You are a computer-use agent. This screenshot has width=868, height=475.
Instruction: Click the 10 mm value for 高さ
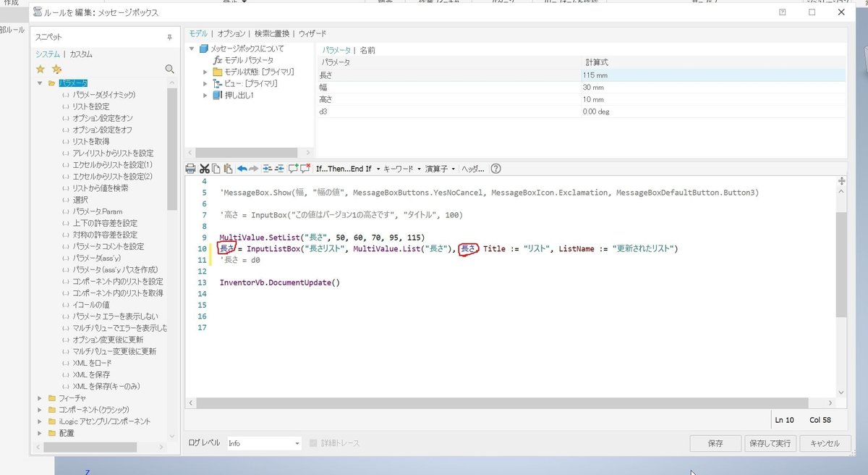[x=593, y=99]
